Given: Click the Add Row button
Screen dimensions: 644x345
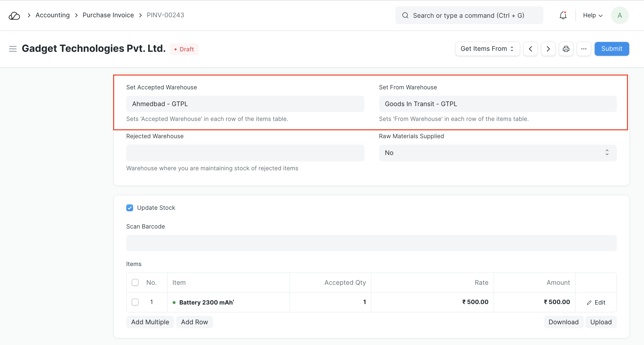Looking at the screenshot, I should [194, 322].
